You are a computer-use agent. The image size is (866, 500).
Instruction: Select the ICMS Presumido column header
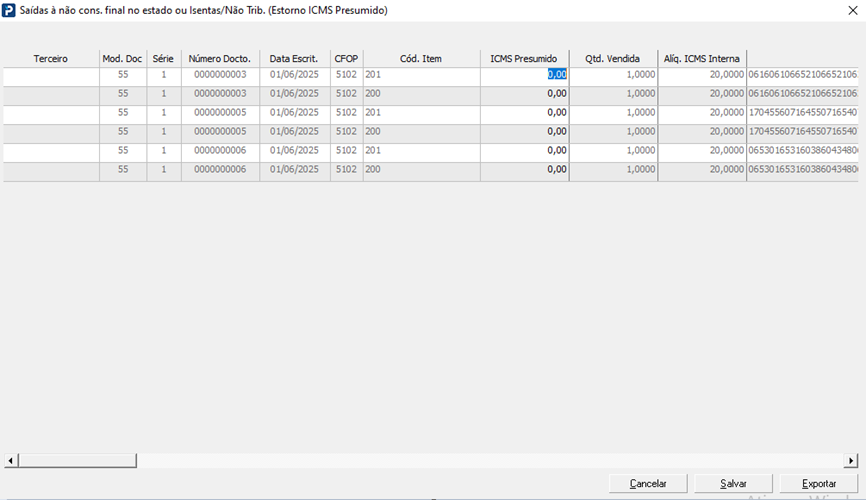524,59
